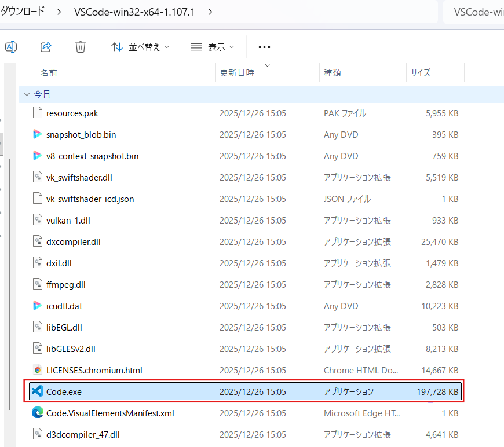Image resolution: width=504 pixels, height=447 pixels.
Task: Click the Edge icon of Code.VisualElementsManifest.xml
Action: 38,413
